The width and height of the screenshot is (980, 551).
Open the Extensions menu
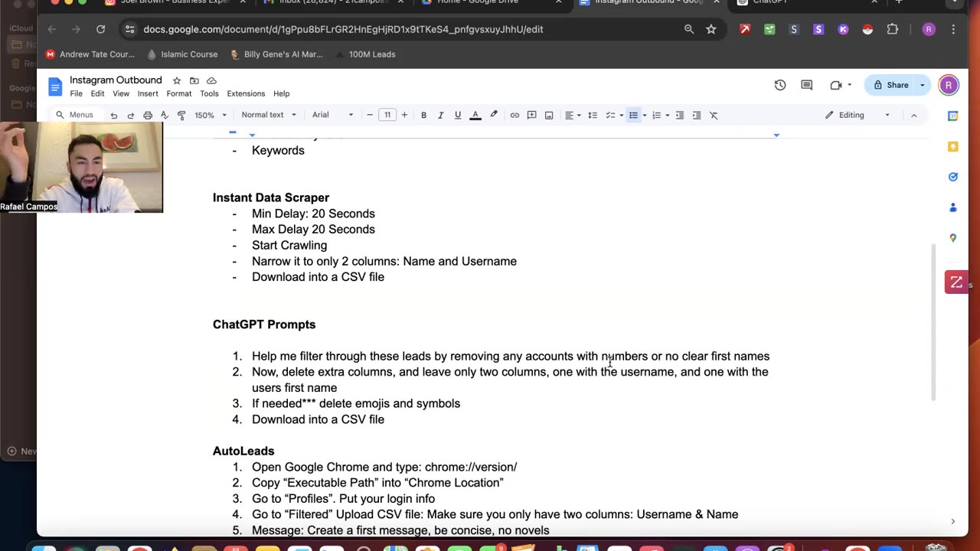click(246, 94)
